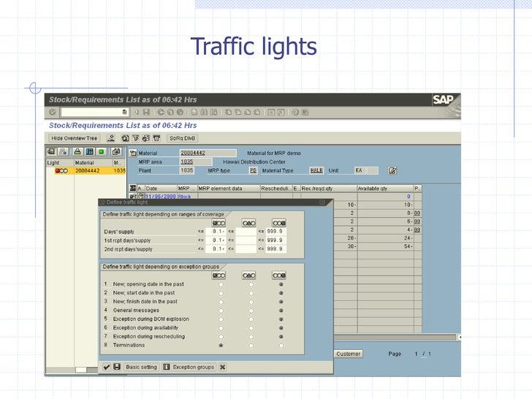This screenshot has width=532, height=399.
Task: Click the SoRq DIvB button
Action: [182, 138]
